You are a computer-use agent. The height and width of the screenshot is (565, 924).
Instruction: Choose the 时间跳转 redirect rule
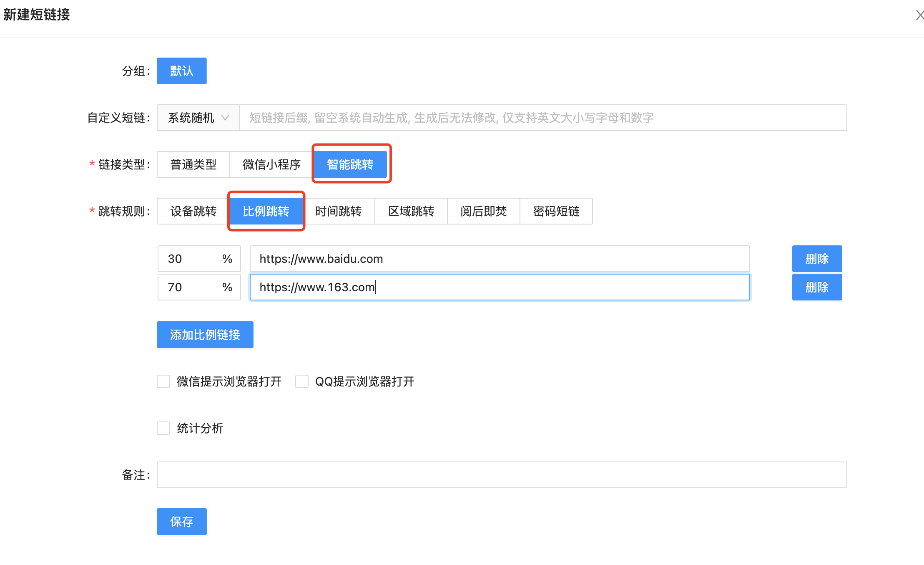click(339, 211)
